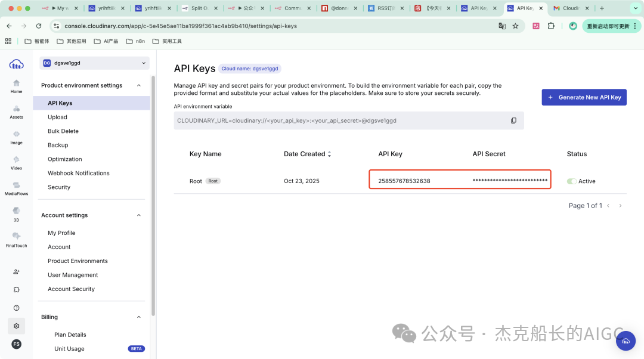Open Product Environments page

[x=78, y=261]
